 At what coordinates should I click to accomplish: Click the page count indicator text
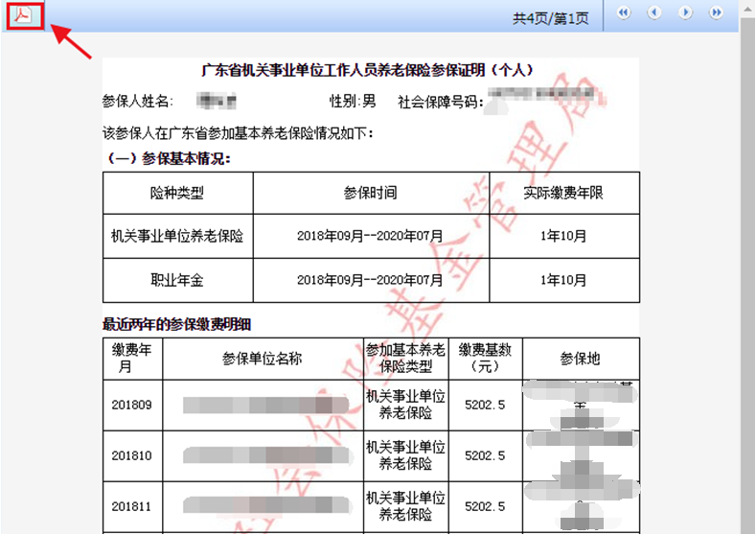(x=550, y=17)
